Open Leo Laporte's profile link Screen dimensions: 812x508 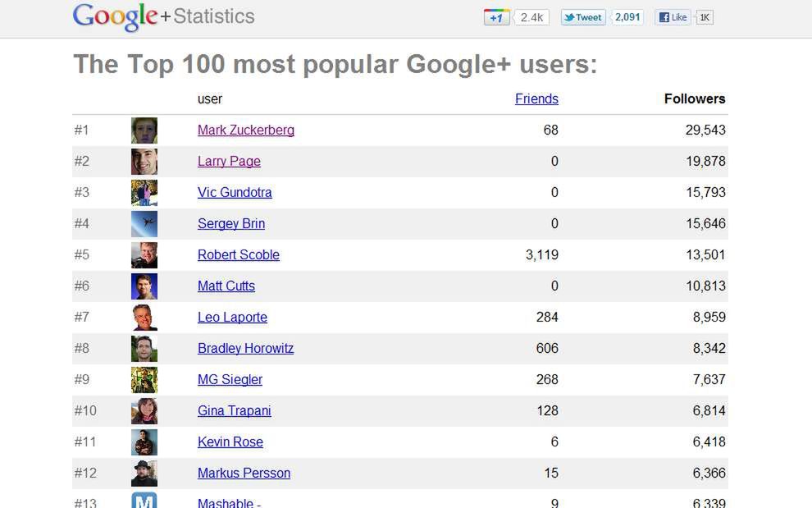pos(232,317)
